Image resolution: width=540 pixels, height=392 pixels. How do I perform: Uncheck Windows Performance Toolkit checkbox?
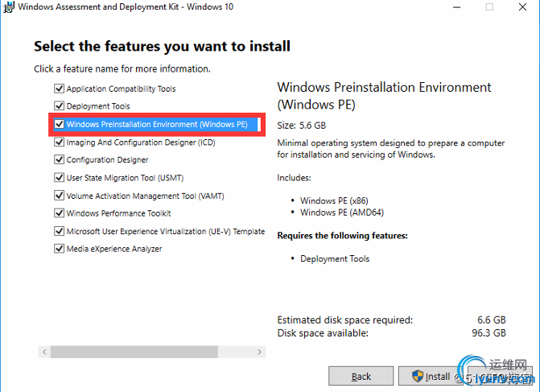click(x=59, y=213)
